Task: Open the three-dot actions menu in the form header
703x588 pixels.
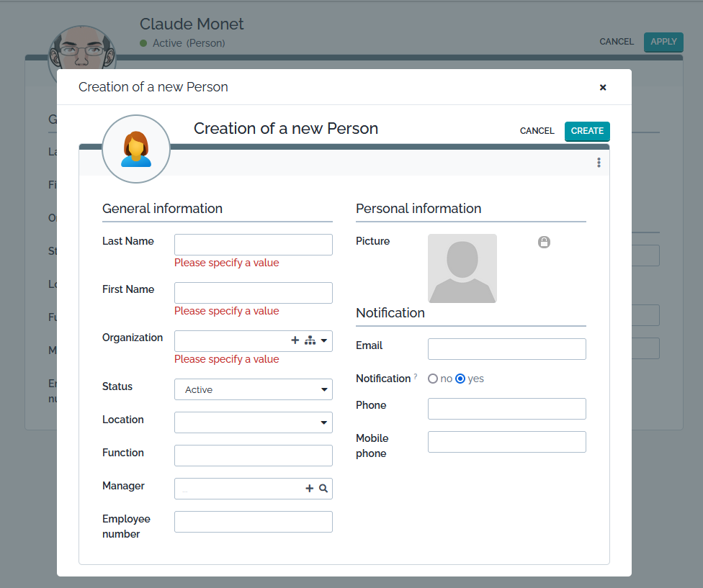Action: [x=599, y=162]
